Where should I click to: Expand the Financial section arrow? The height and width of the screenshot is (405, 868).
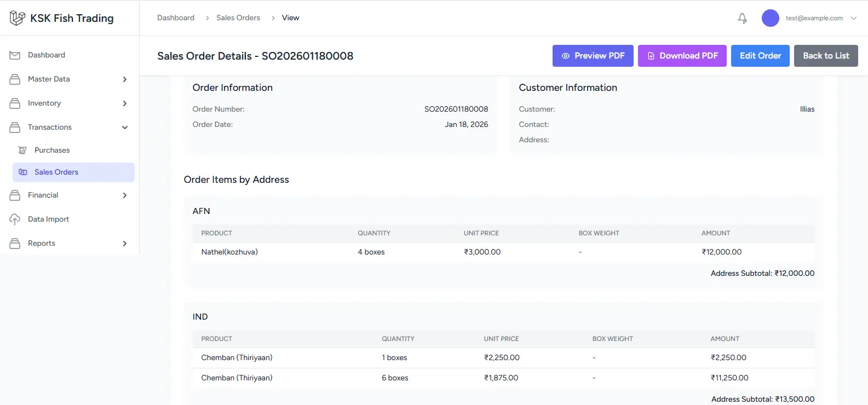tap(125, 195)
